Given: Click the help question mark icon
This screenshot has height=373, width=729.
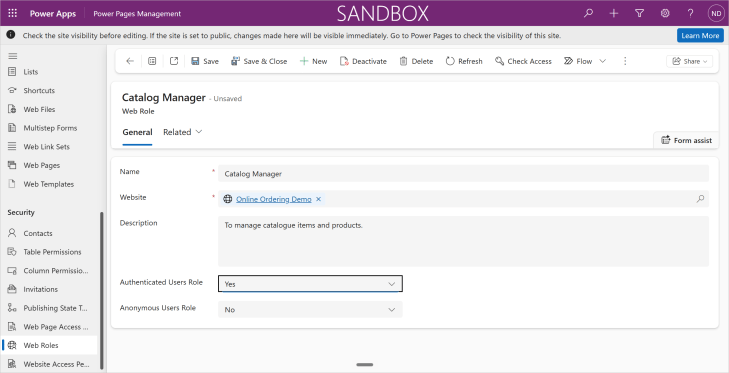Looking at the screenshot, I should (690, 13).
